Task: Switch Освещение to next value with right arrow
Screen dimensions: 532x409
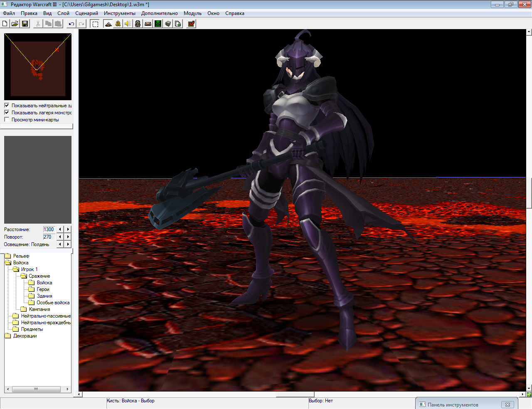Action: click(68, 244)
